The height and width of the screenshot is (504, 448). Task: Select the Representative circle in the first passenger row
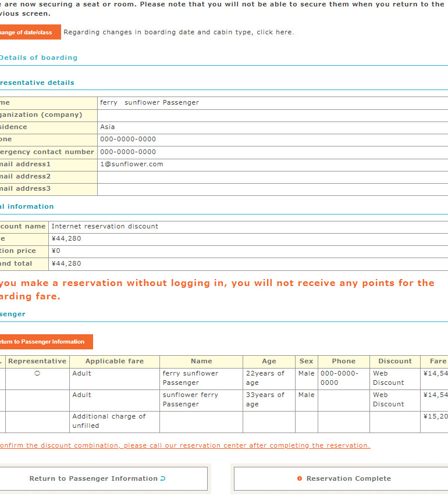[37, 373]
